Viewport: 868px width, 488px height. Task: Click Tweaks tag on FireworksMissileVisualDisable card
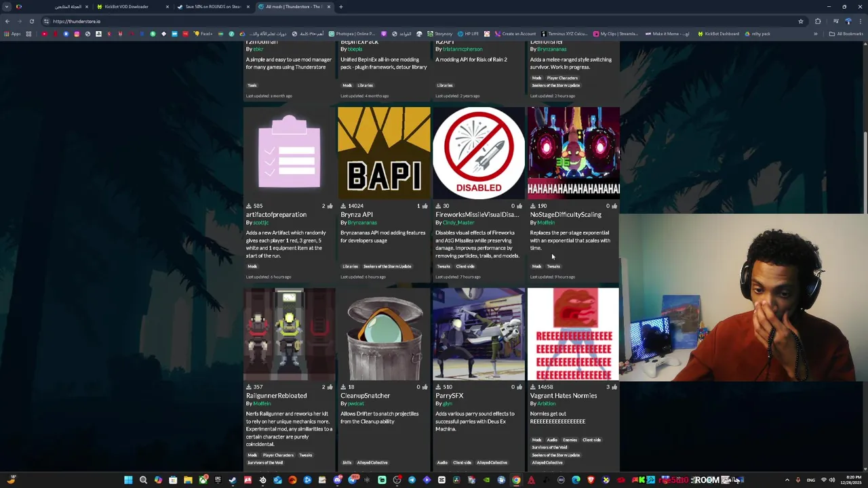point(443,266)
